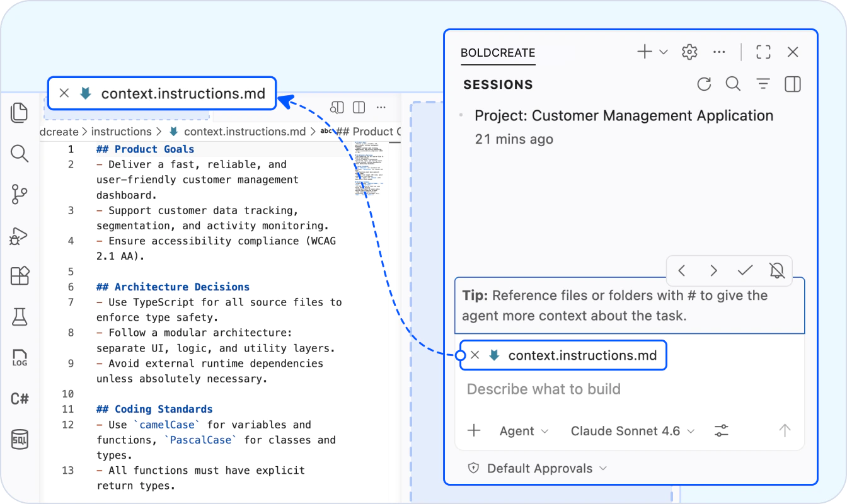This screenshot has height=504, width=847.
Task: Expand the new session dropdown arrow
Action: coord(664,52)
